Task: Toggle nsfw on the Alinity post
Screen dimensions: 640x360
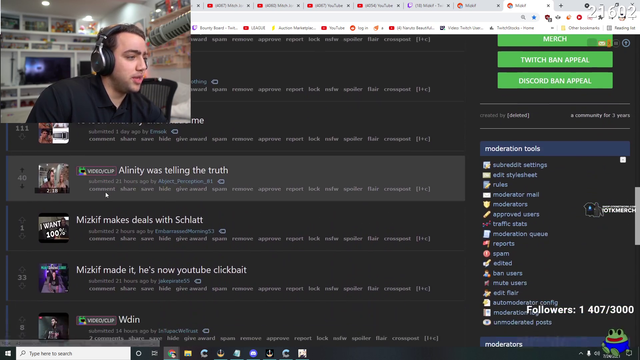Action: click(x=331, y=189)
